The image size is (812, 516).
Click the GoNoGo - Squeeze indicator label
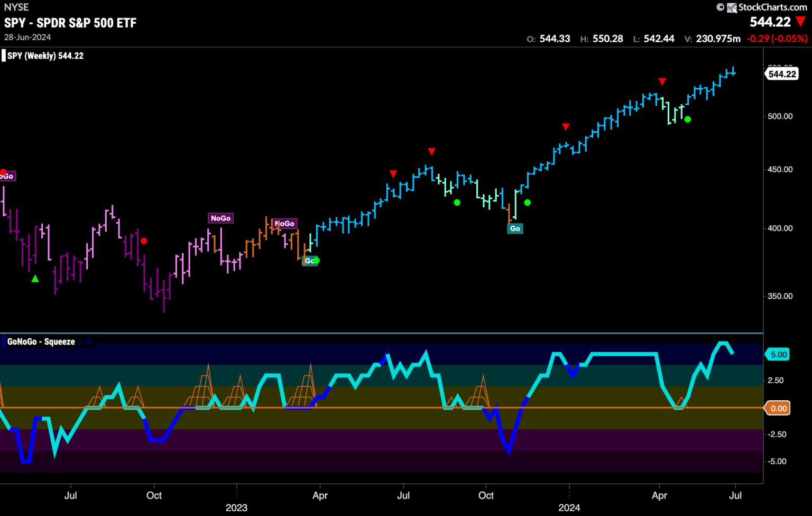coord(41,342)
